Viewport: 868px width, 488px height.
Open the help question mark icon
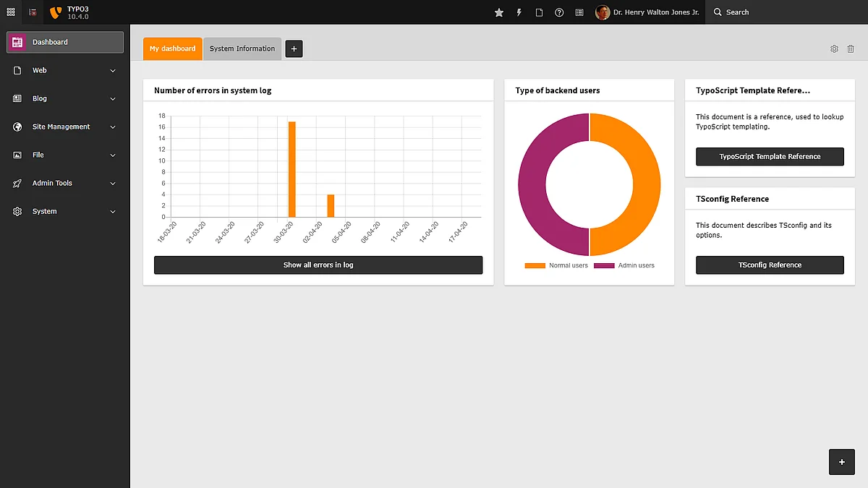559,12
